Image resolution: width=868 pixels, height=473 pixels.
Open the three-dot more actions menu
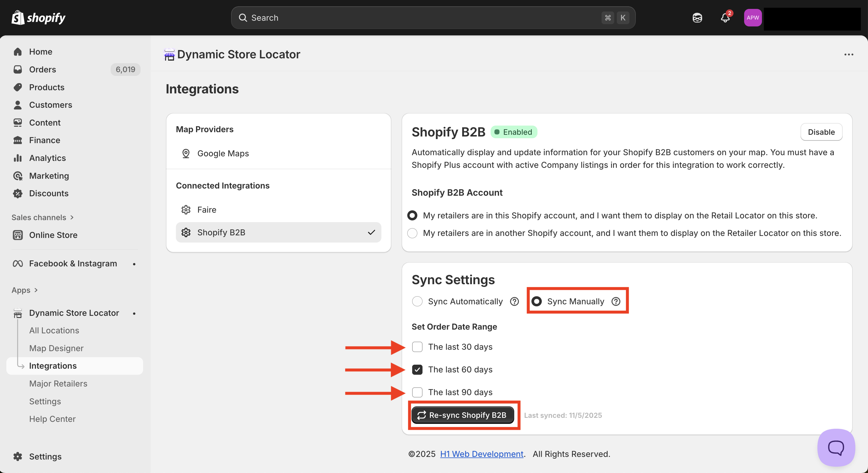point(848,55)
